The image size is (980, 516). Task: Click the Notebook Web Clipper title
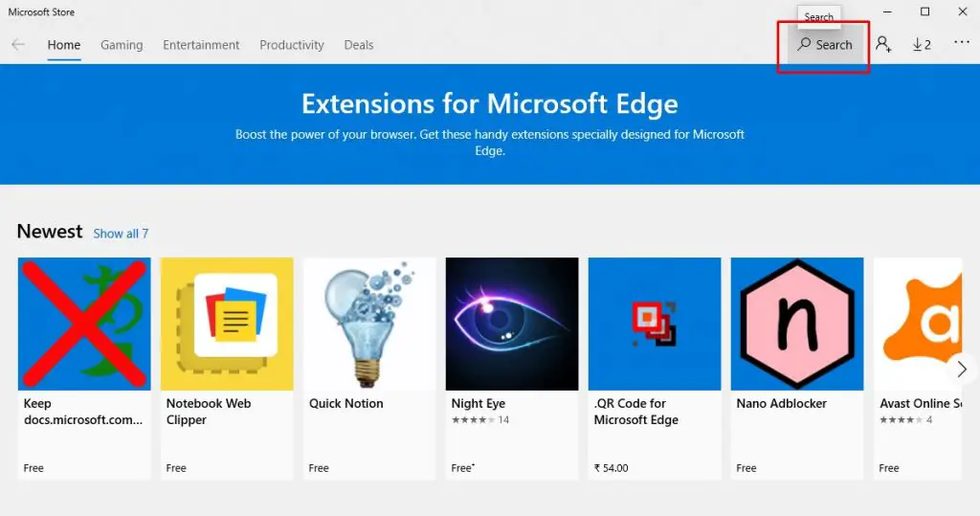[x=209, y=412]
